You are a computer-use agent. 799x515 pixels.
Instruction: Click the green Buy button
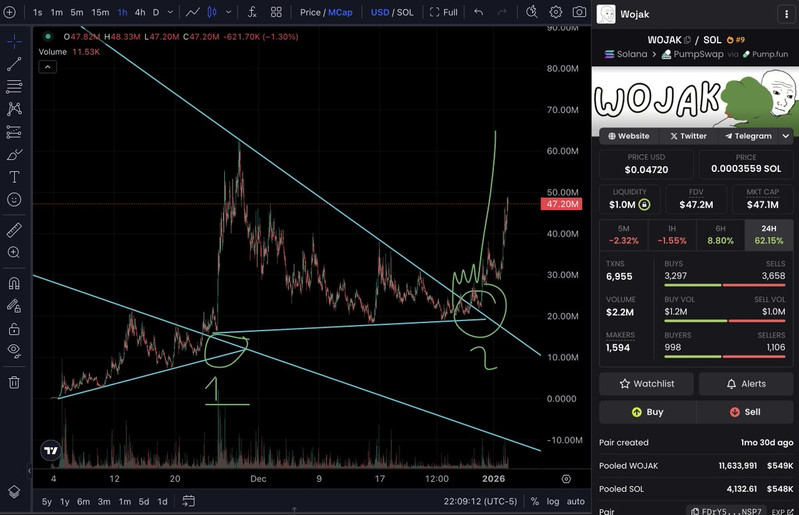point(647,411)
